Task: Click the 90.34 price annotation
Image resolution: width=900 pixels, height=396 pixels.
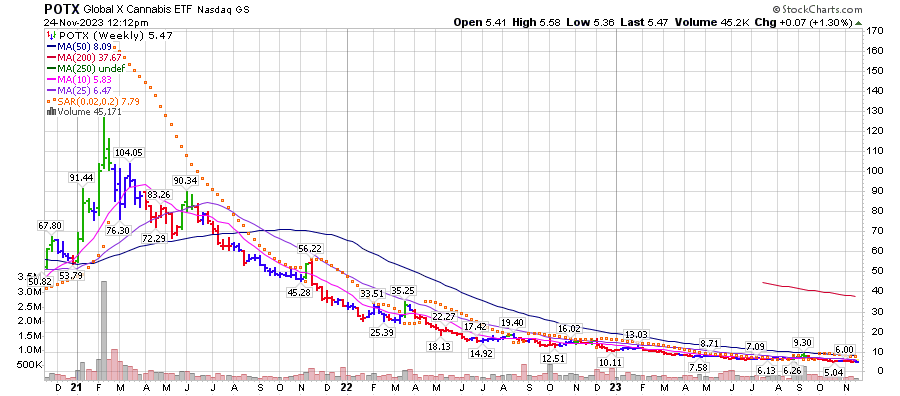Action: 186,180
